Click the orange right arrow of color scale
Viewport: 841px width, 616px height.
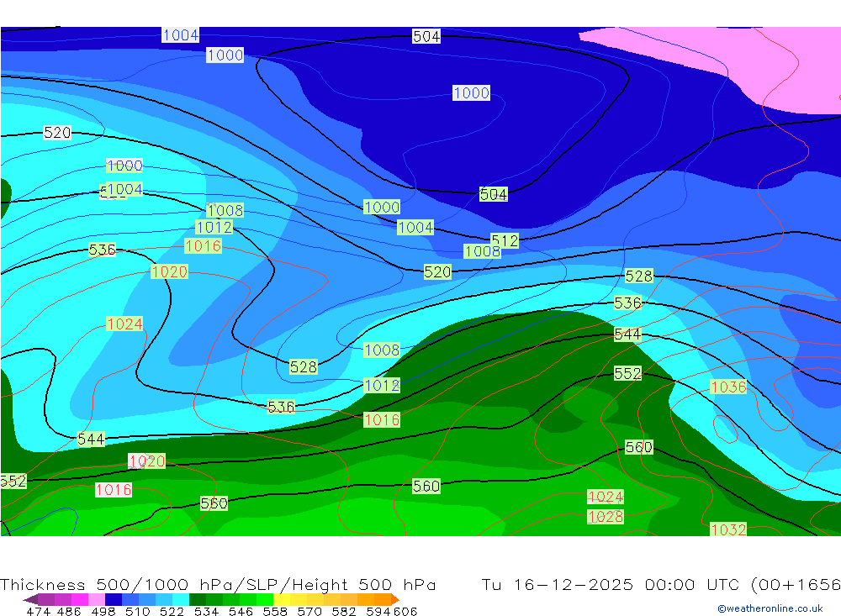tap(395, 599)
